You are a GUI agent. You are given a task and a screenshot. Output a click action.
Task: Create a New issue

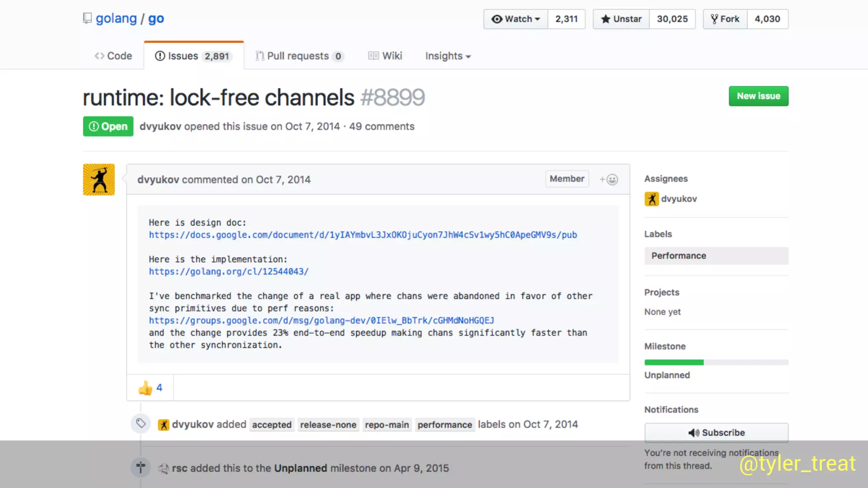tap(758, 96)
